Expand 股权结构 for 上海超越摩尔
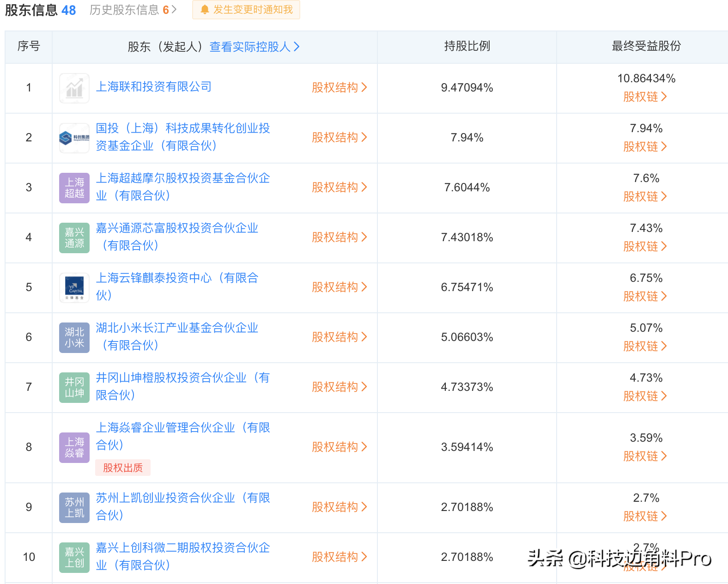Screen dimensions: 728x584 tap(340, 187)
